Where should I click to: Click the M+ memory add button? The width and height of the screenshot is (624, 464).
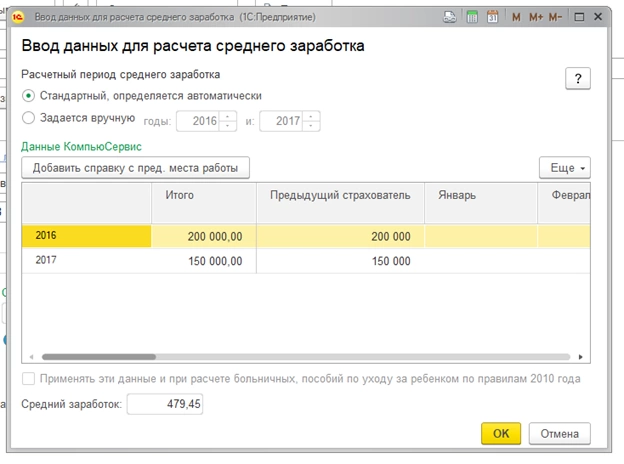tap(536, 17)
